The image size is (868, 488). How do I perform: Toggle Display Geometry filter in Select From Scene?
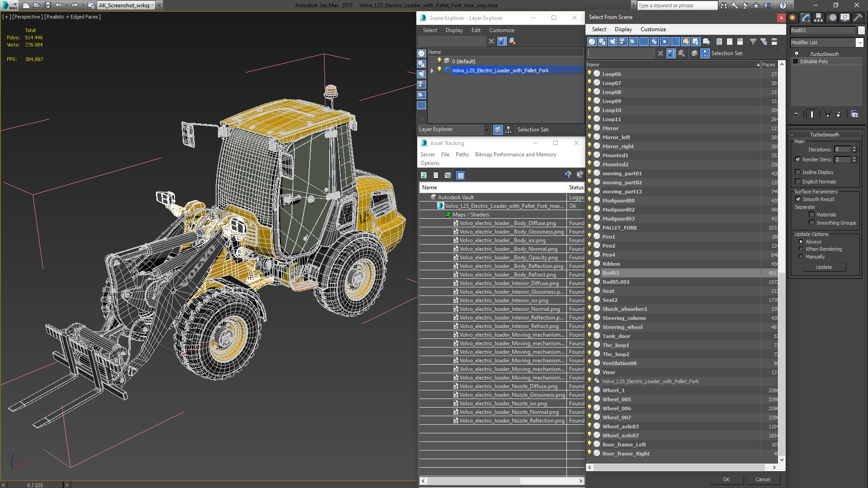pos(592,42)
